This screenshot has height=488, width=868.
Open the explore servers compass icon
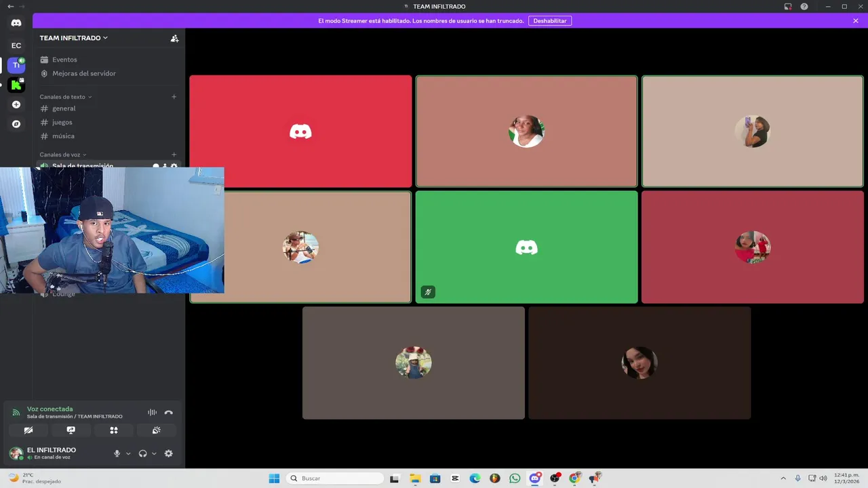16,124
